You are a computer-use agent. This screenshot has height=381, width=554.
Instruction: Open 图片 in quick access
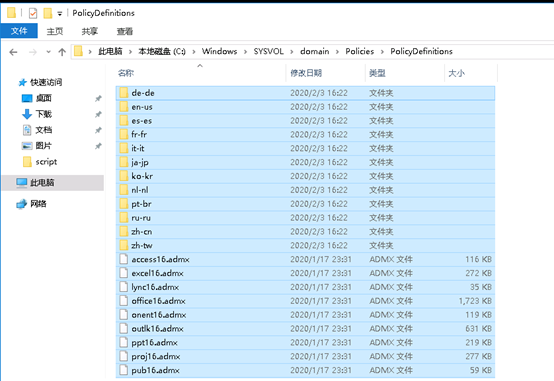(x=43, y=146)
